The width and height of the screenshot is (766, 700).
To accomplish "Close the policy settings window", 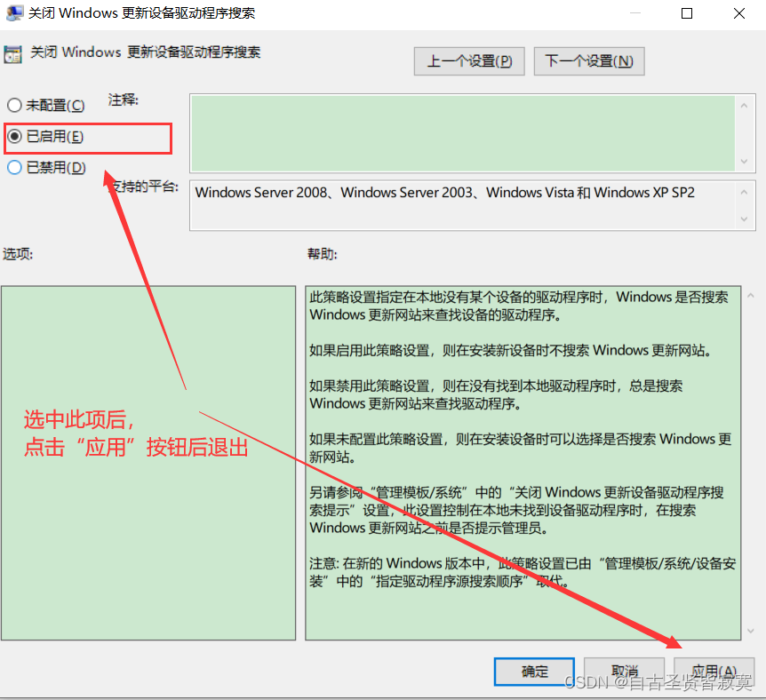I will tap(739, 13).
